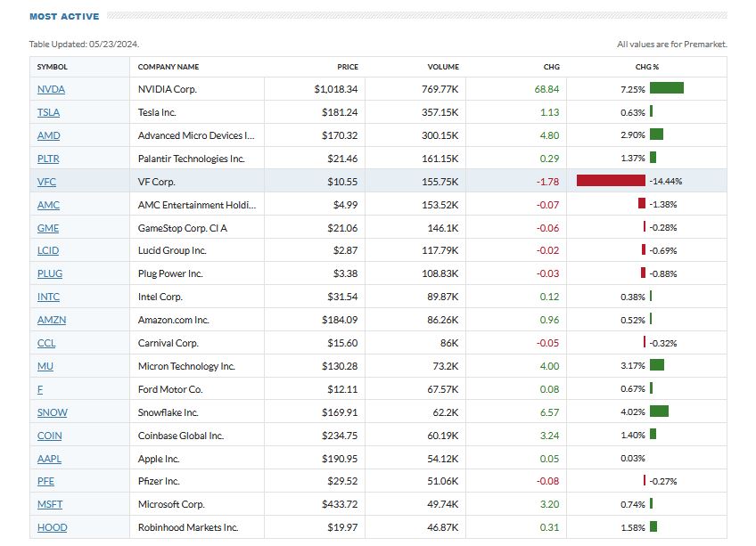Open the VFC symbol link
756x546 pixels.
(47, 182)
